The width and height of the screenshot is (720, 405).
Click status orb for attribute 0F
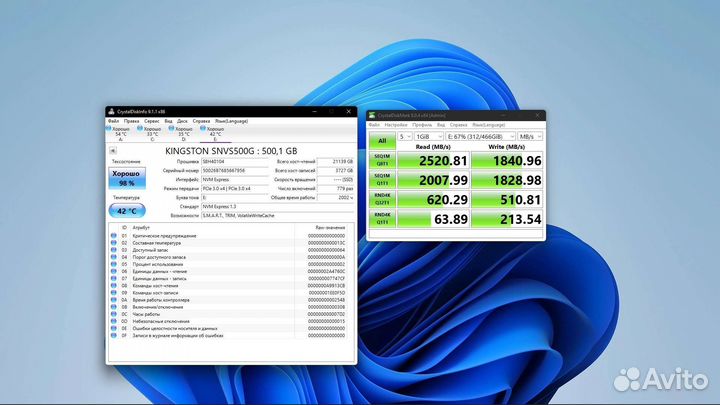(x=114, y=336)
